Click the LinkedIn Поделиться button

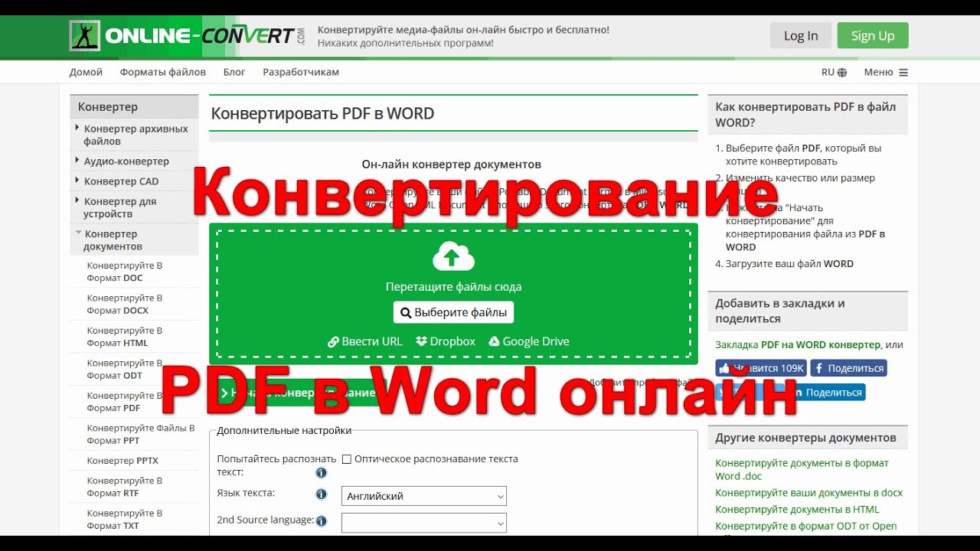coord(827,392)
